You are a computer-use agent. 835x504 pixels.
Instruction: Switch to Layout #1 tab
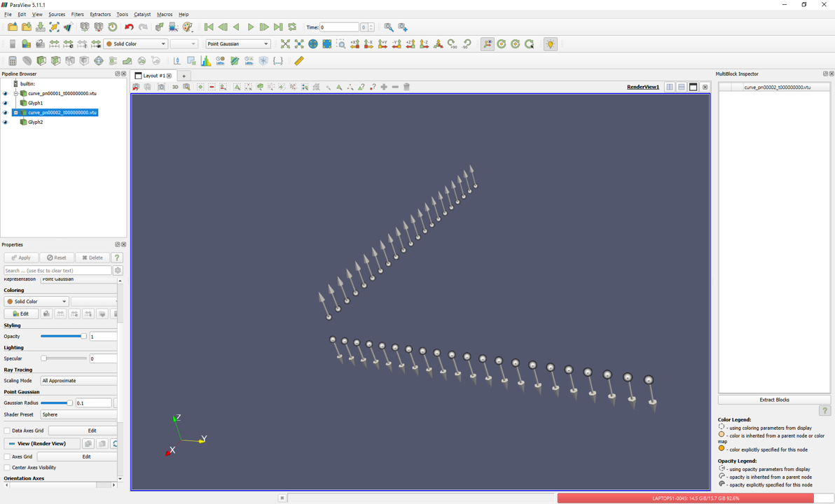coord(153,76)
